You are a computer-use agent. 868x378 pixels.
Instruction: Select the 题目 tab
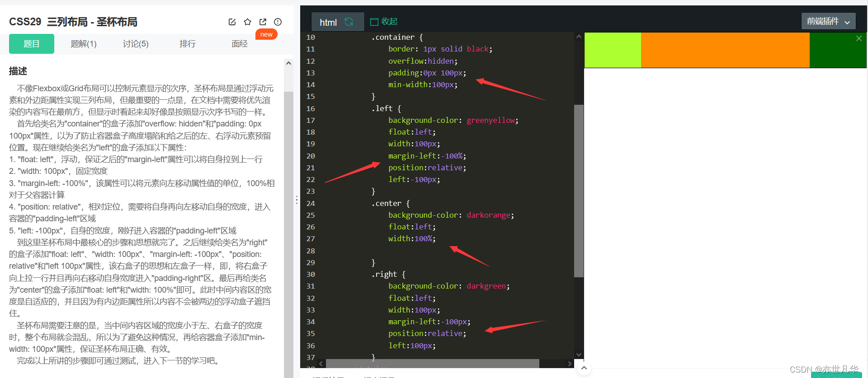point(32,44)
